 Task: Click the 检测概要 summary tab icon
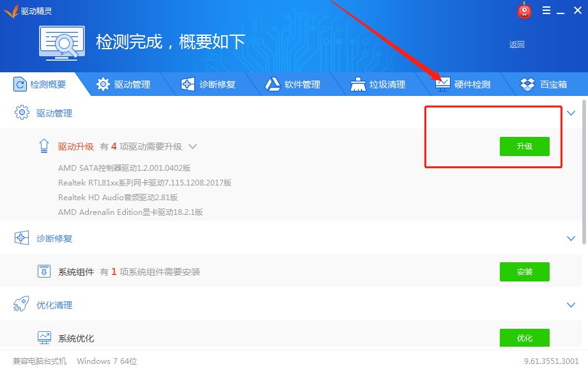tap(20, 84)
